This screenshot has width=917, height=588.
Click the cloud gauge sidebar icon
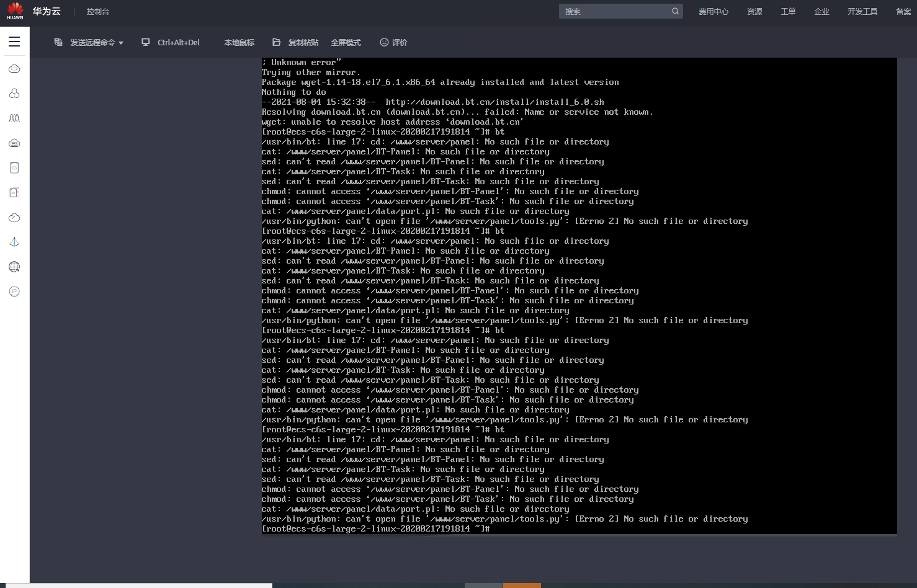(14, 217)
